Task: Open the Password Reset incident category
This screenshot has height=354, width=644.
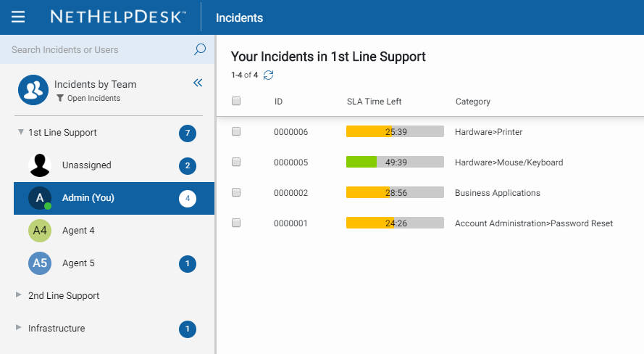Action: click(533, 223)
